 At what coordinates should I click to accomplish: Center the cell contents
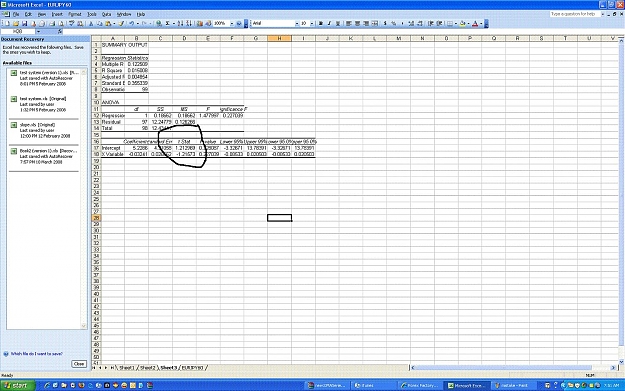(x=358, y=24)
